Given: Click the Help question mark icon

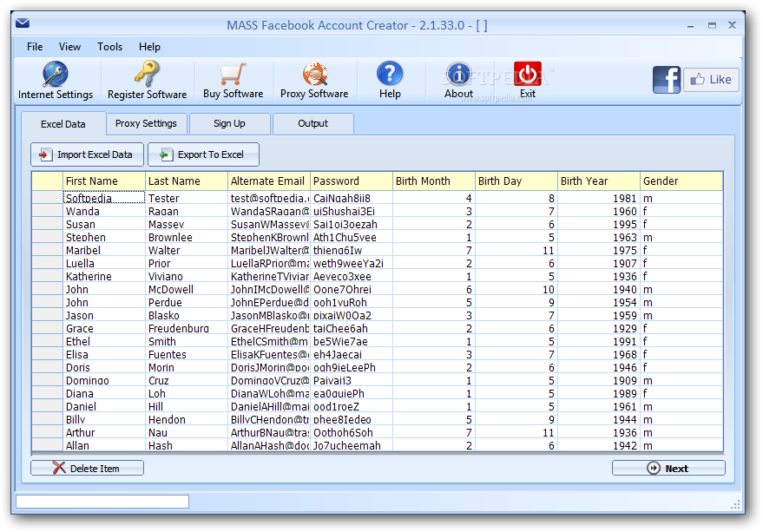Looking at the screenshot, I should tap(390, 74).
